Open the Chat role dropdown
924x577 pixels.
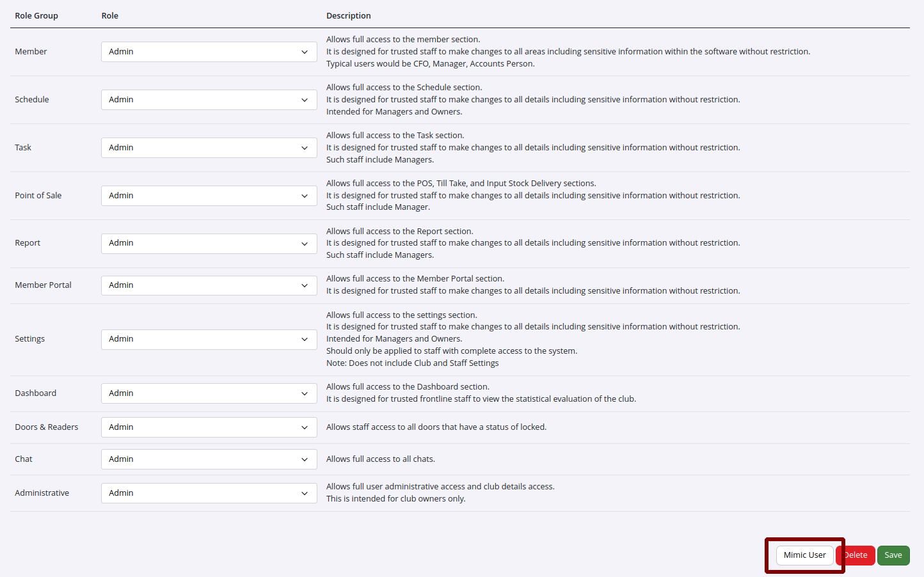[209, 459]
